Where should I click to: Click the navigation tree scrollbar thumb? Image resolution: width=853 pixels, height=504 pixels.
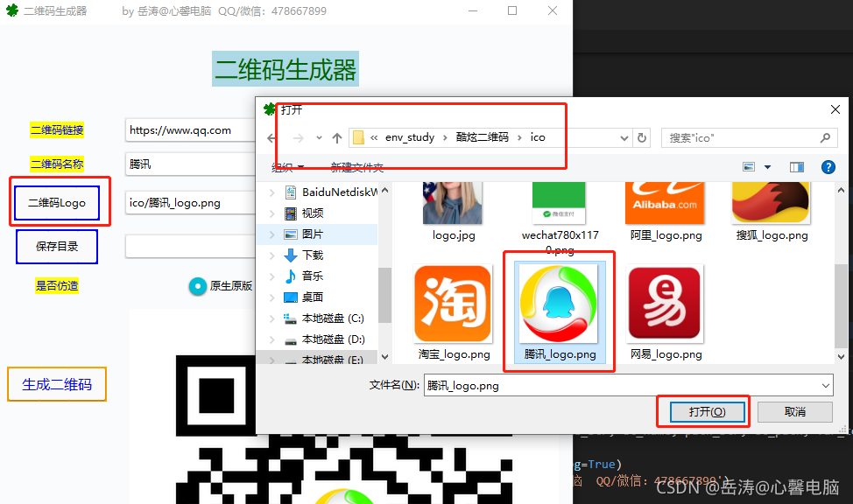click(385, 295)
